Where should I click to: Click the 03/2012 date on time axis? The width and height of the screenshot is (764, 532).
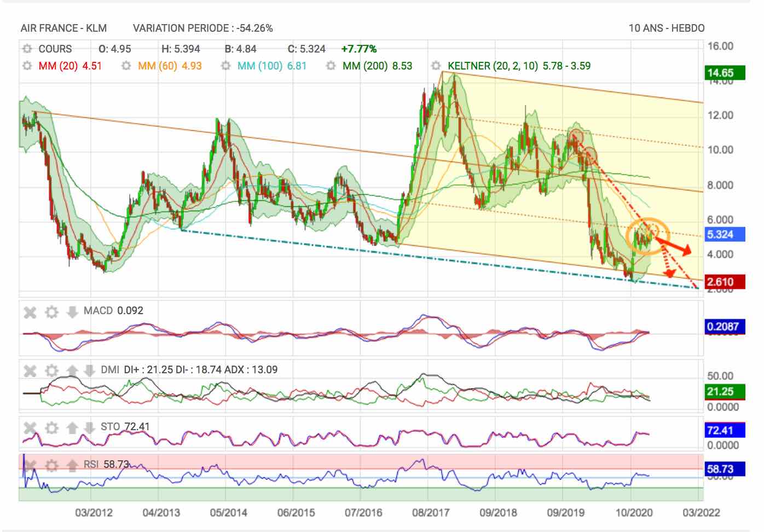(94, 513)
